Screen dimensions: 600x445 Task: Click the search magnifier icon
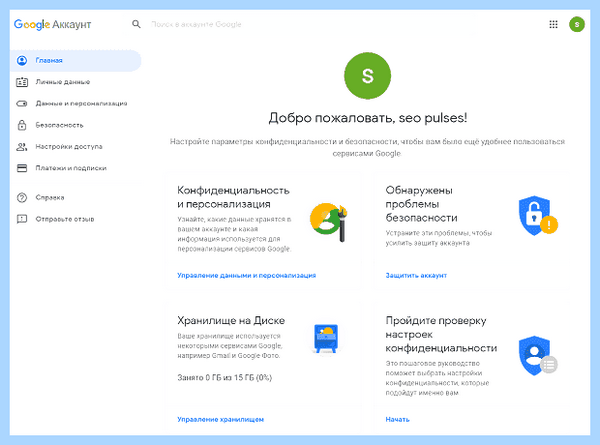click(136, 24)
